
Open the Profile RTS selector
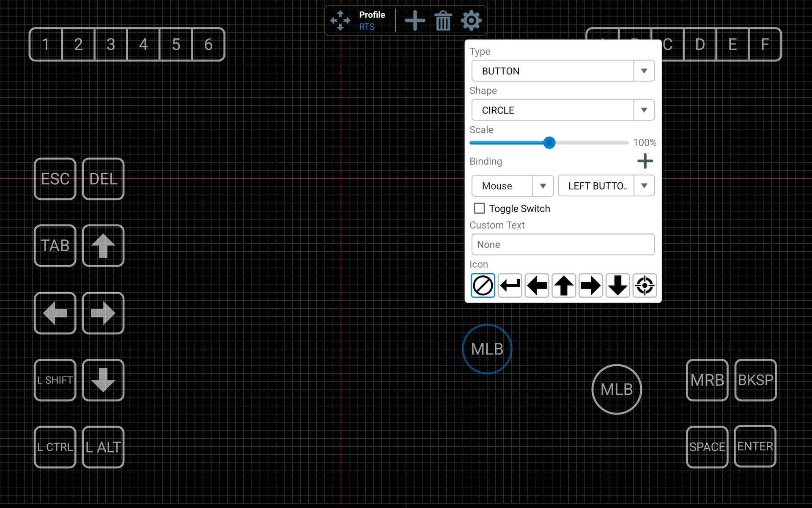(372, 20)
